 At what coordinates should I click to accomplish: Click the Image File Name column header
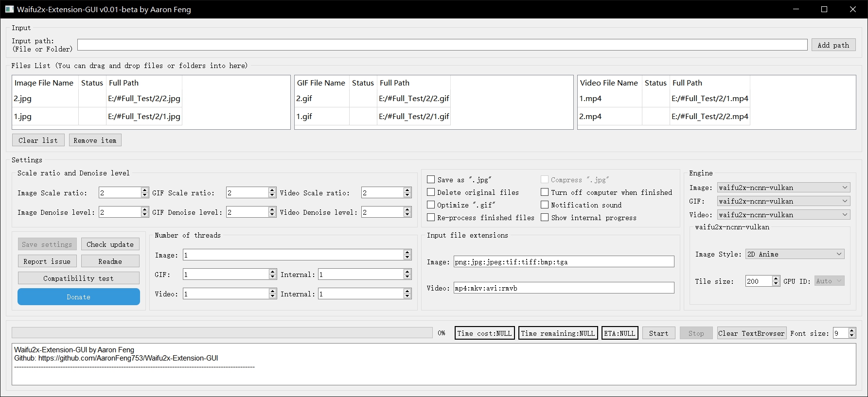point(45,83)
